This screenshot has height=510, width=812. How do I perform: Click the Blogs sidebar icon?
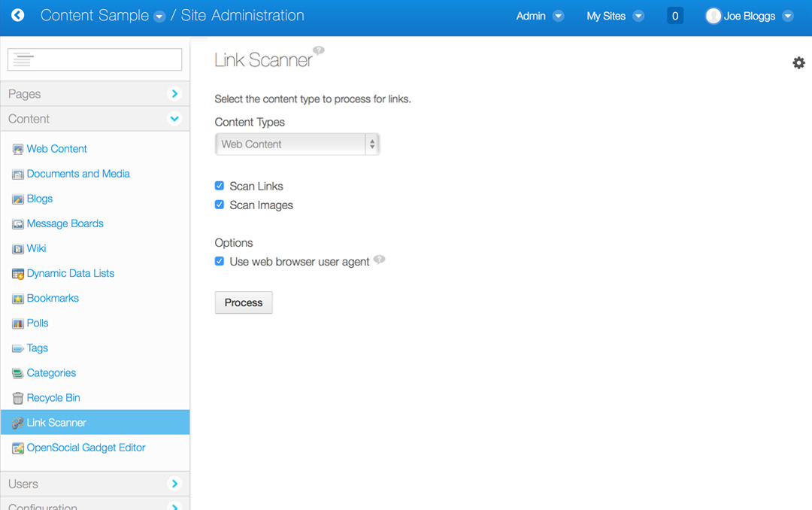(17, 199)
